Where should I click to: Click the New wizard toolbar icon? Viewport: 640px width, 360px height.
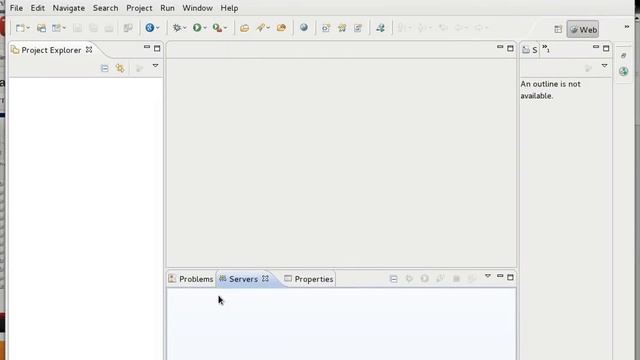pyautogui.click(x=20, y=28)
